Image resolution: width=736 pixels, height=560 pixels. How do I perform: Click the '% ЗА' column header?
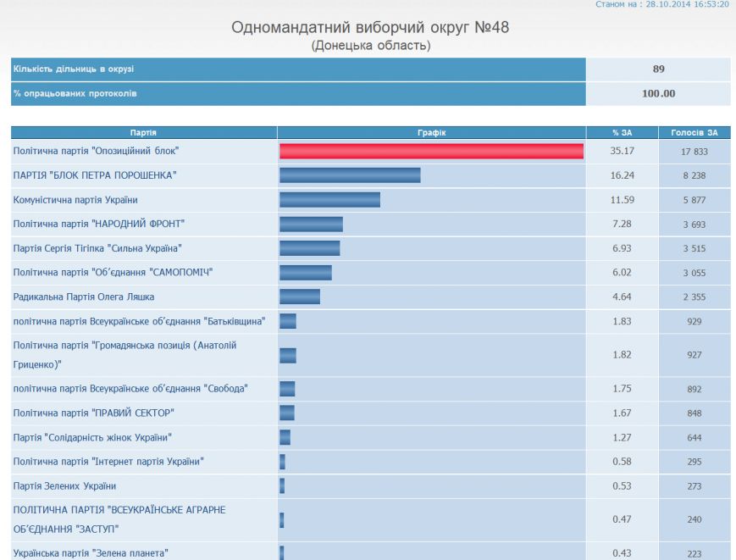point(622,133)
